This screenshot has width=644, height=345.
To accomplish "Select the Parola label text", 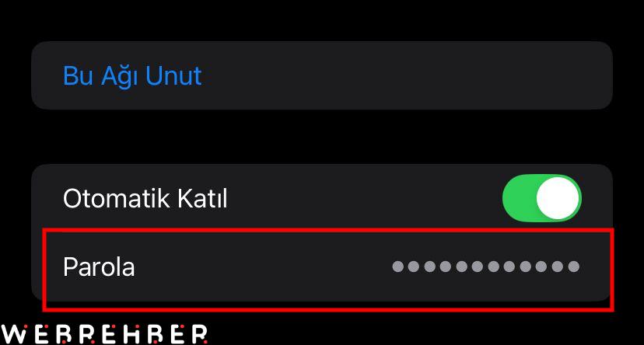I will click(99, 267).
